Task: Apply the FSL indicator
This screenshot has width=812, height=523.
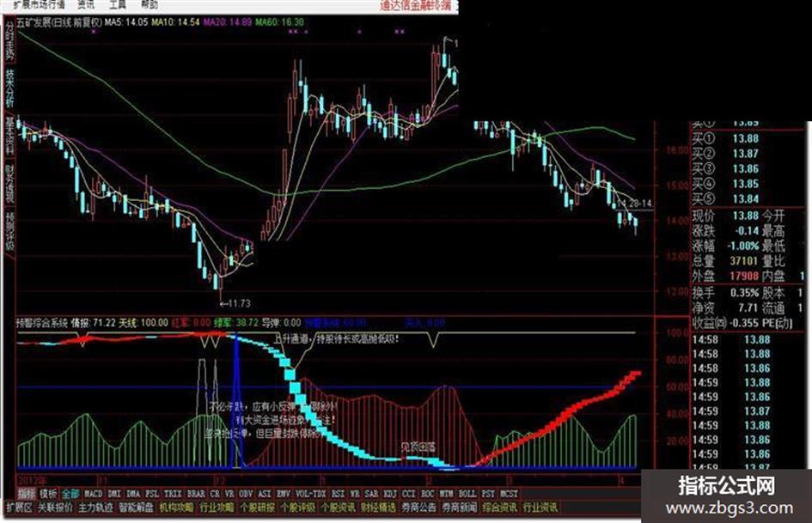Action: click(152, 494)
